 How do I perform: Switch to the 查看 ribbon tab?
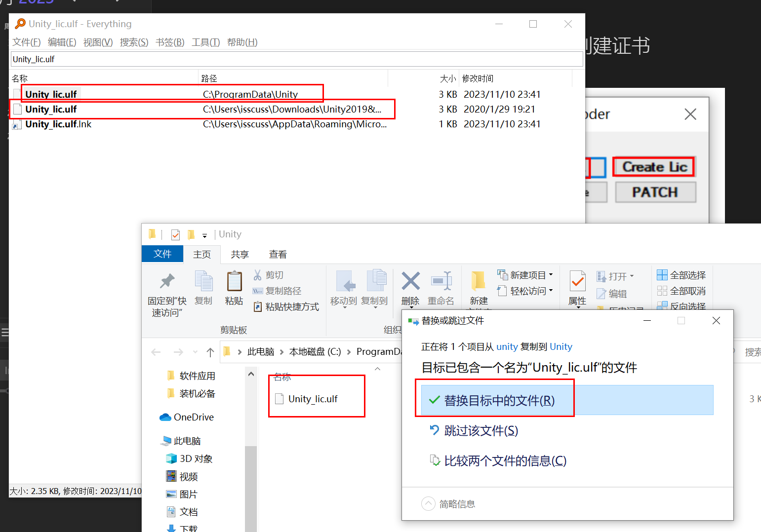278,254
